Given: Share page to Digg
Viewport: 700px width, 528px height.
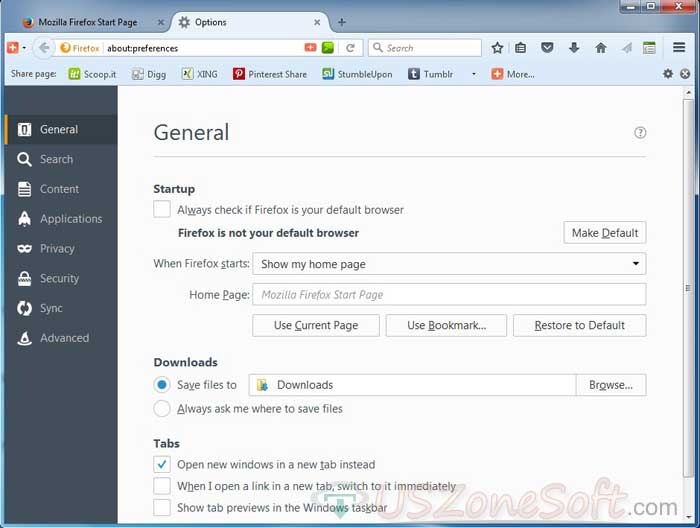Looking at the screenshot, I should pos(149,74).
